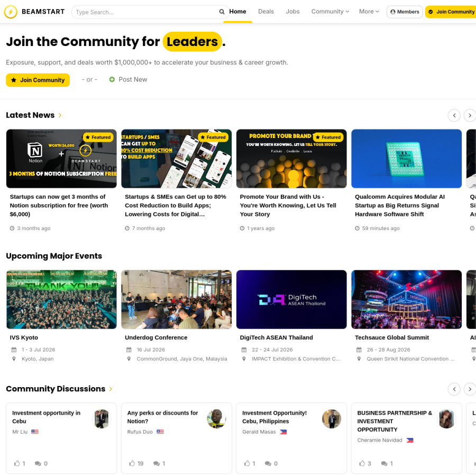
Task: Open the Techsauce Global Summit event thumbnail
Action: 407,299
